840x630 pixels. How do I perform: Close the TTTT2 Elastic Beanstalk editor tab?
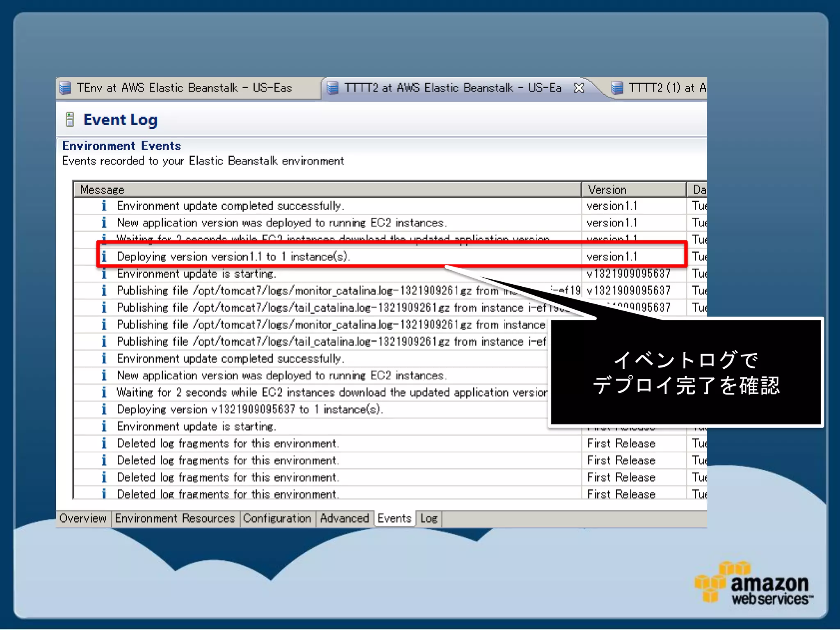[579, 88]
